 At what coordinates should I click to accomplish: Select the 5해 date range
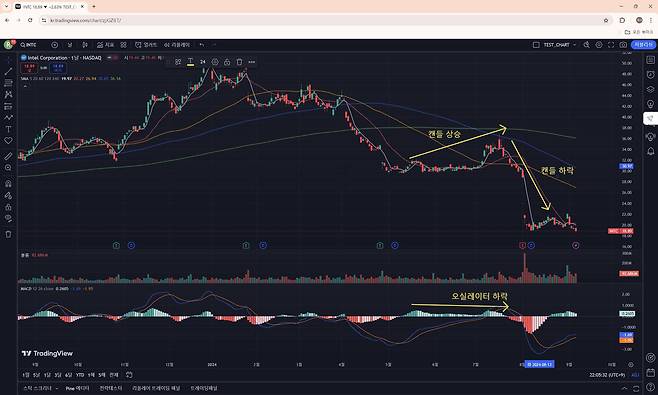click(x=102, y=375)
